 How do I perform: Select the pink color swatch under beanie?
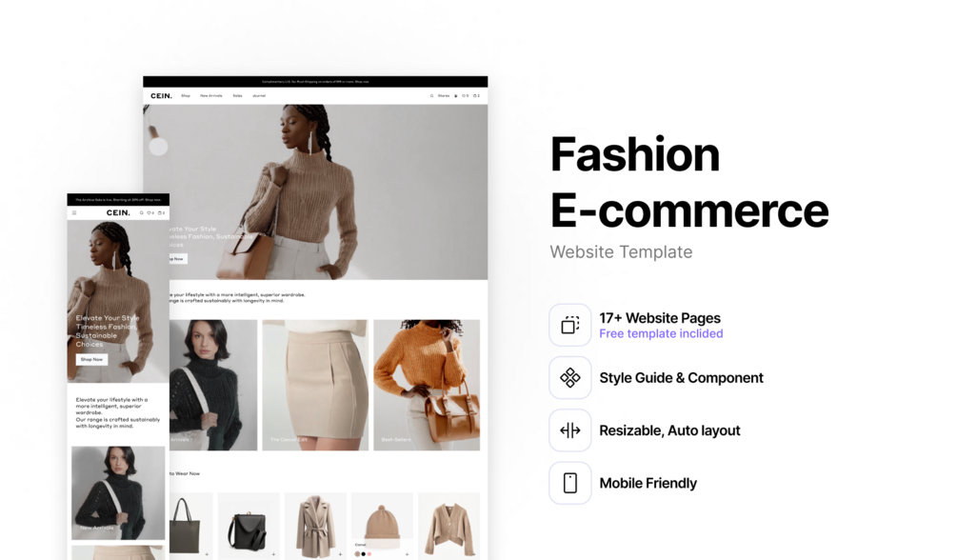[x=369, y=554]
